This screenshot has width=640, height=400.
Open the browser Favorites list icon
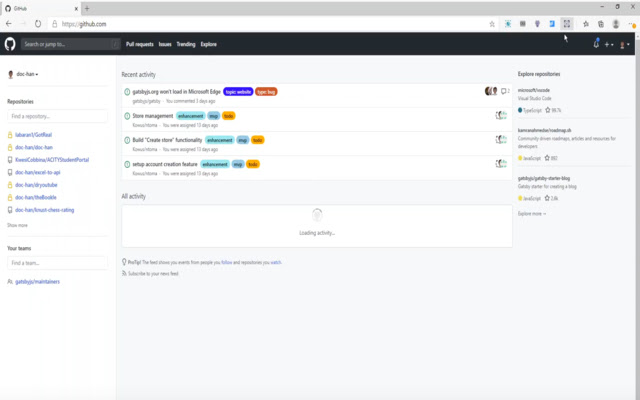click(586, 24)
